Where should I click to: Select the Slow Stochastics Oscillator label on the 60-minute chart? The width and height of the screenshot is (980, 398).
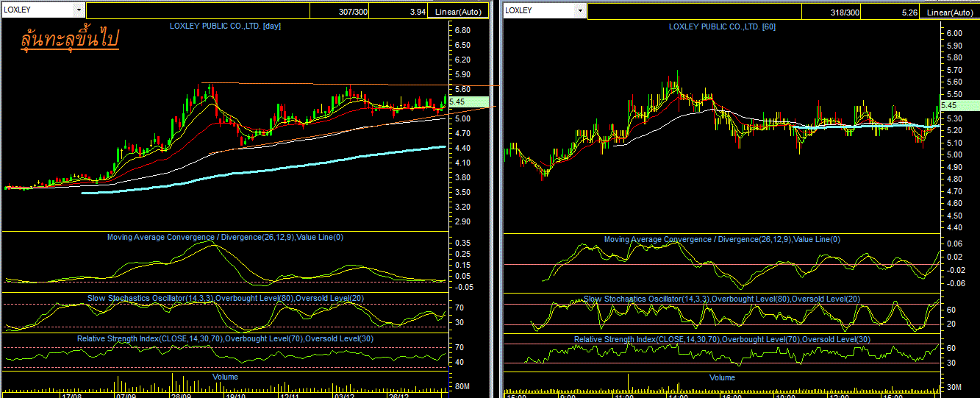click(x=722, y=299)
